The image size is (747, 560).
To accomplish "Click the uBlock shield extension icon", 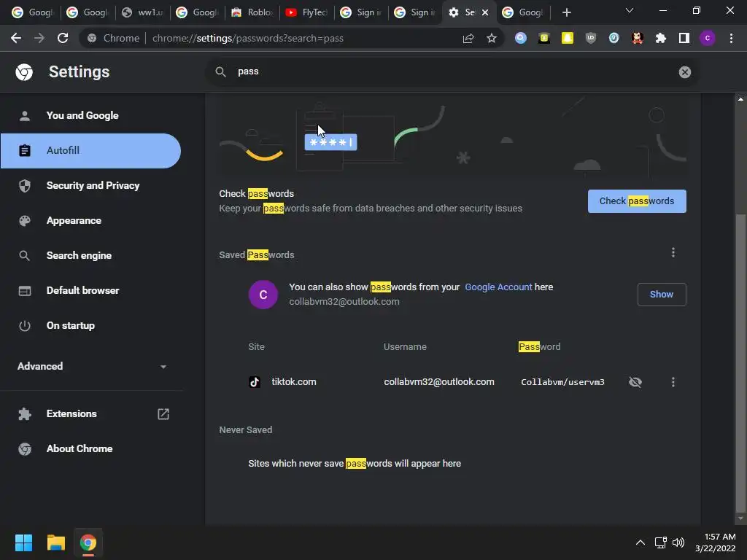I will tap(590, 38).
